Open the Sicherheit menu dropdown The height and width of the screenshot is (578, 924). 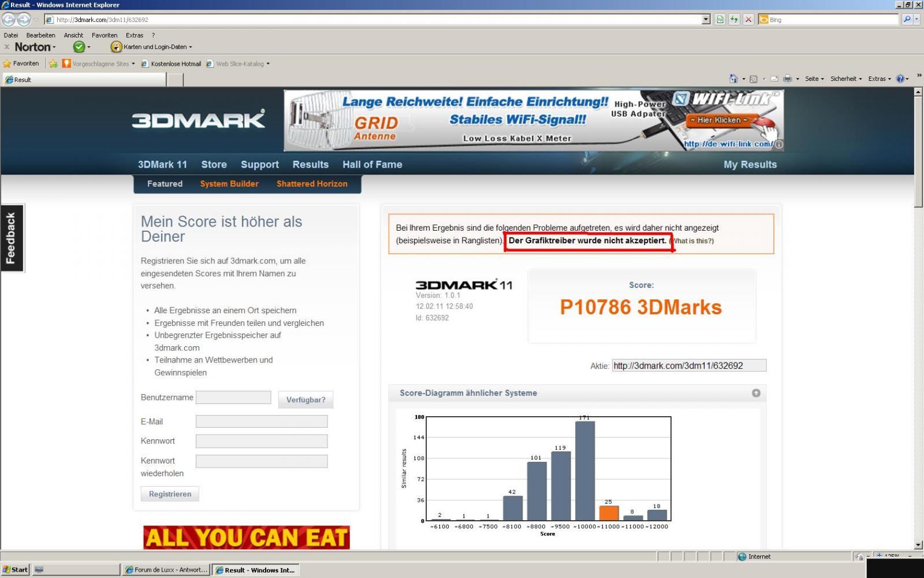tap(846, 79)
